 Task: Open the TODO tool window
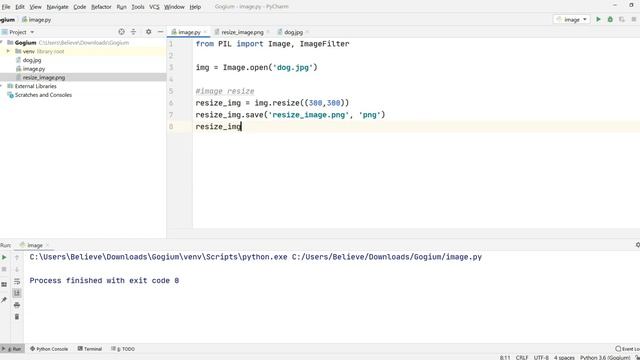123,349
